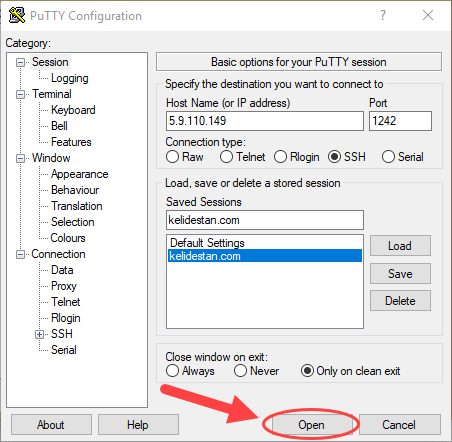Click the Port input field
The image size is (452, 442).
coord(400,121)
